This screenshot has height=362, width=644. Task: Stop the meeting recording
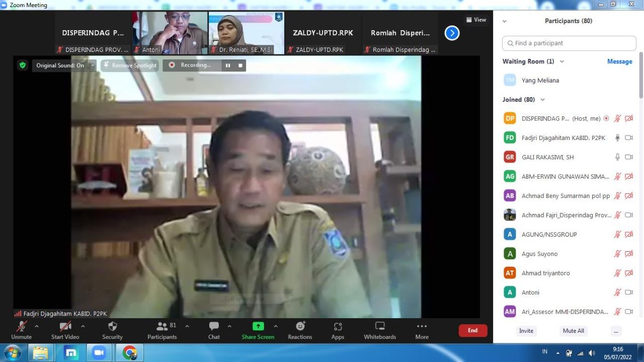point(240,65)
